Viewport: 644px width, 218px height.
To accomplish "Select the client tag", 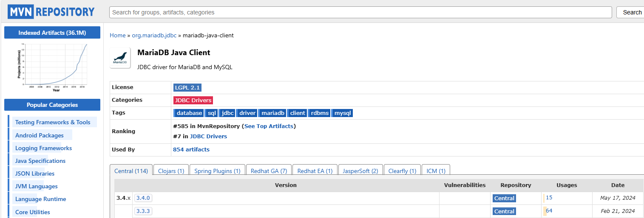I will 297,113.
